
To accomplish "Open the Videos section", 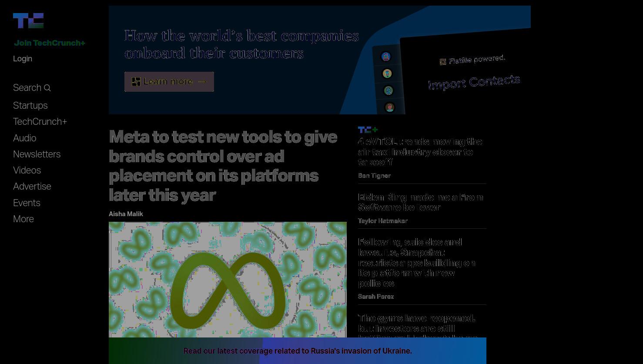I will [27, 170].
